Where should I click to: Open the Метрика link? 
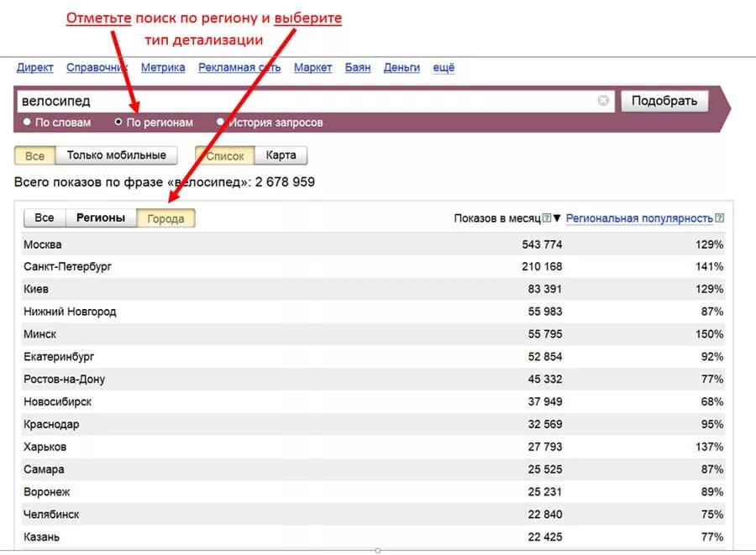[163, 67]
